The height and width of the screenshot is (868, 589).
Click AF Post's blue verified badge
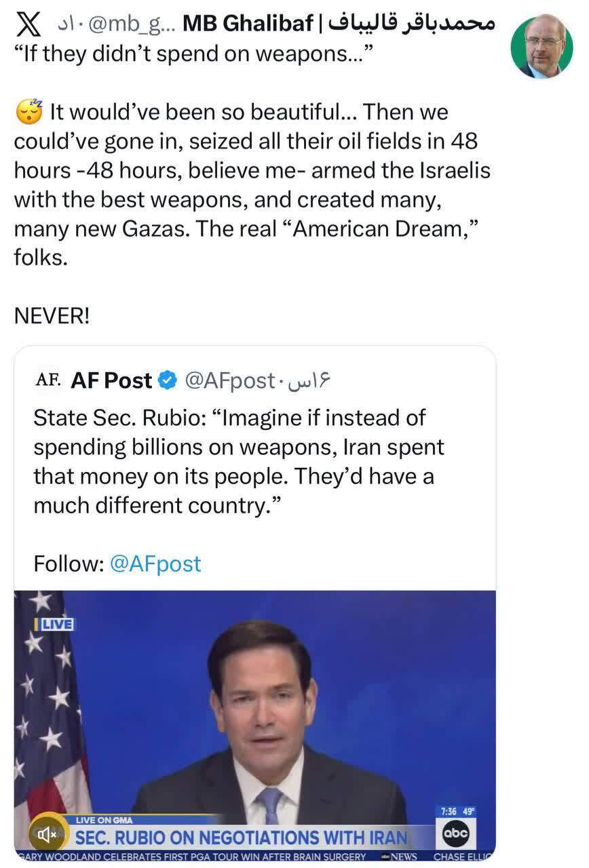pos(168,381)
